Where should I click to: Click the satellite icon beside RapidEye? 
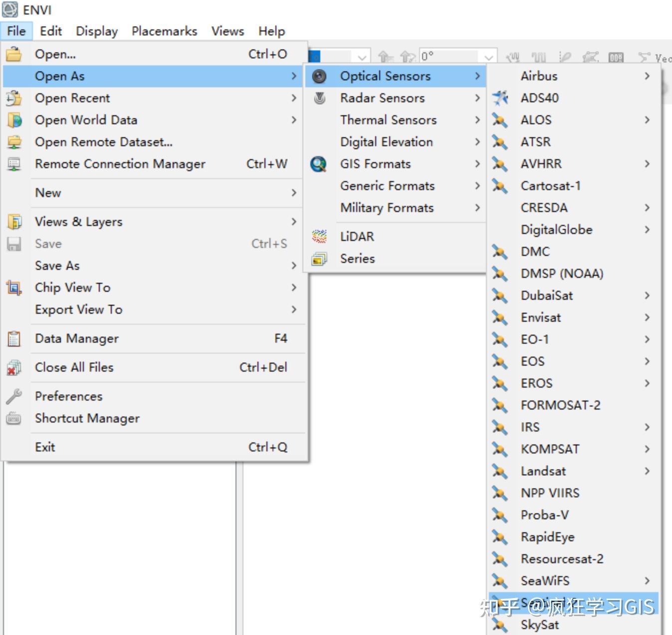coord(500,537)
